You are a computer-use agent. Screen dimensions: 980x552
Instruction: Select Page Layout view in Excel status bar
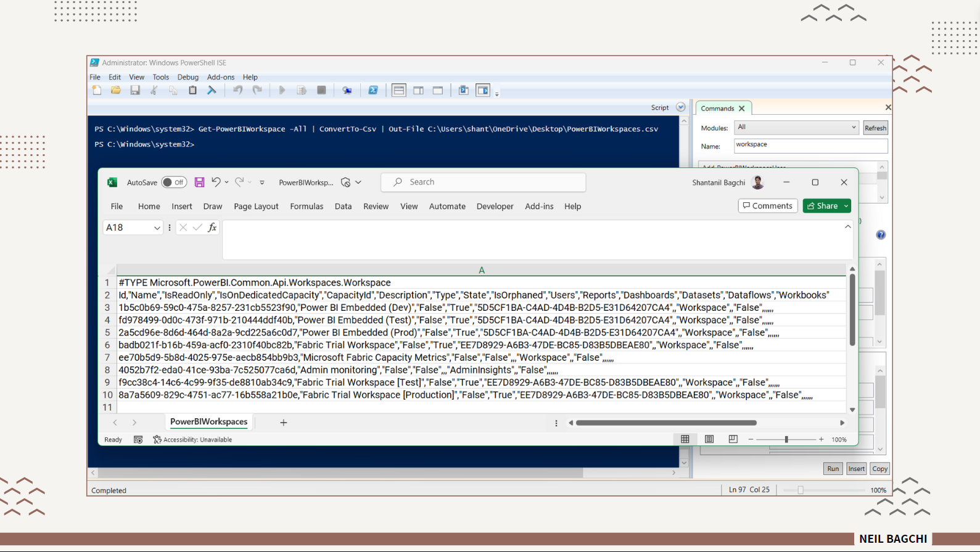pos(709,439)
